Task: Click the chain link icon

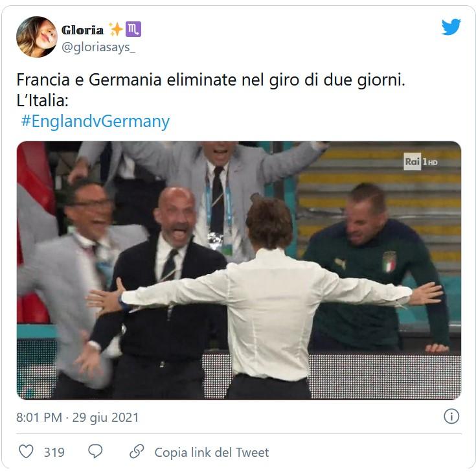Action: coord(137,452)
